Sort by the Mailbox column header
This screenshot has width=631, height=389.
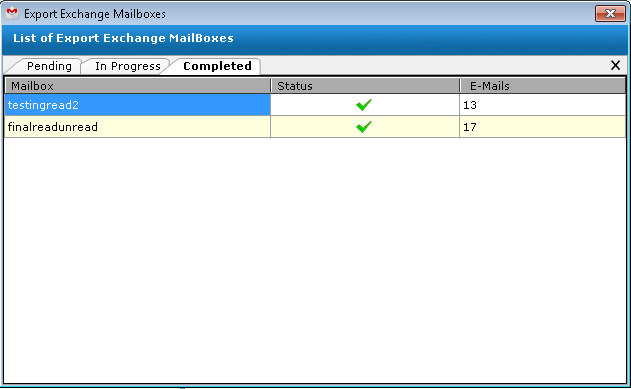137,86
